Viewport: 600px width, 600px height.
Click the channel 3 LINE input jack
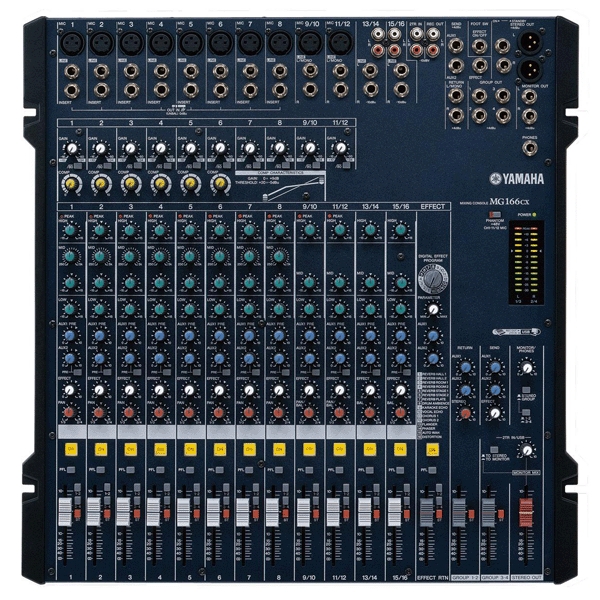pyautogui.click(x=131, y=72)
